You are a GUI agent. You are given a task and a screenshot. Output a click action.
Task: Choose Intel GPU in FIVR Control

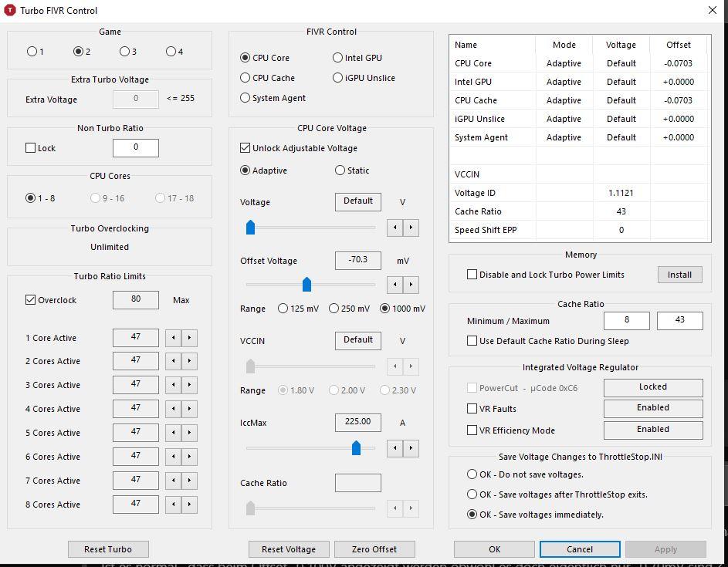coord(357,58)
